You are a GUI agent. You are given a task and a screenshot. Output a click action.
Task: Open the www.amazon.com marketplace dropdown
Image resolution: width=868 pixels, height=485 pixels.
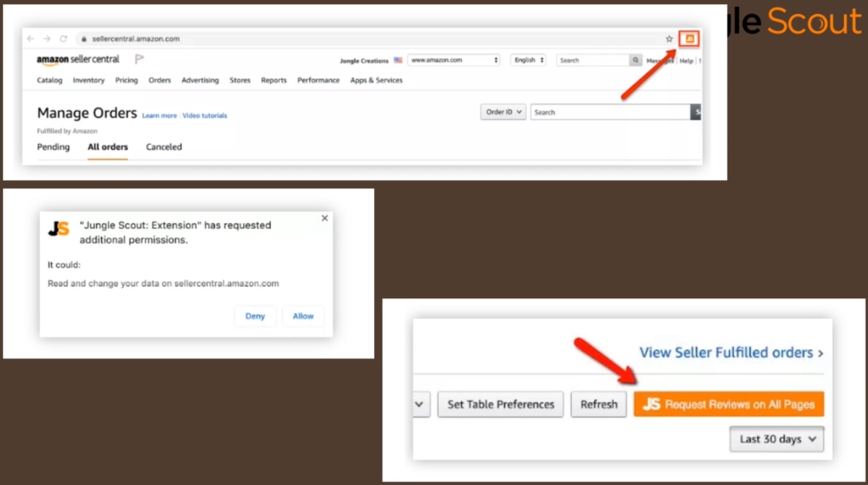454,60
